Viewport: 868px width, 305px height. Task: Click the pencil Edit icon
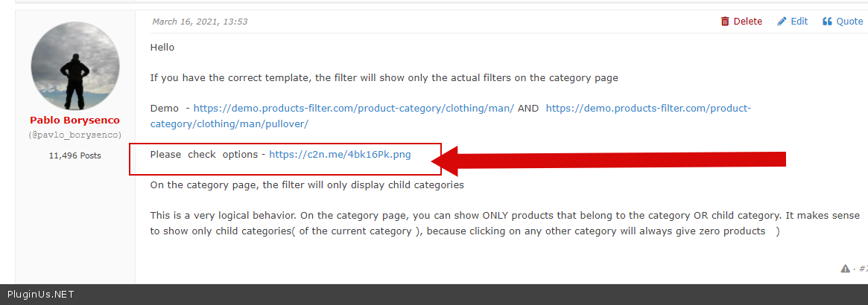(782, 22)
